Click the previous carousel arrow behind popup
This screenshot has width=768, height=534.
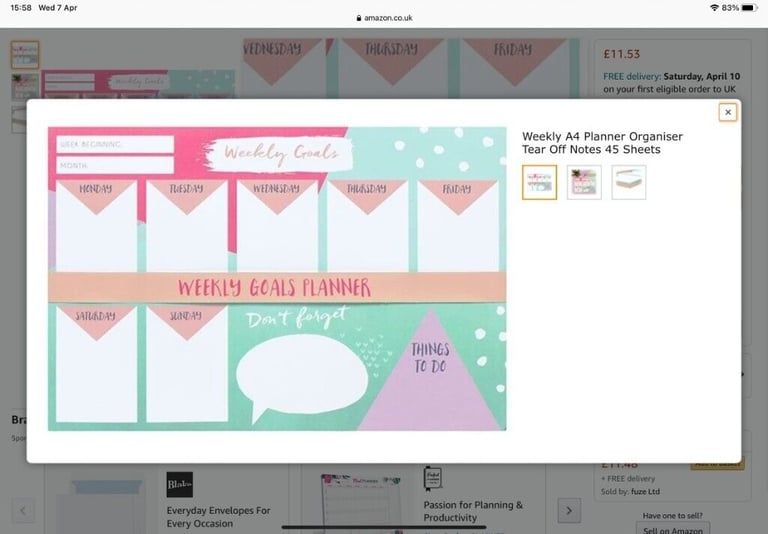point(23,510)
